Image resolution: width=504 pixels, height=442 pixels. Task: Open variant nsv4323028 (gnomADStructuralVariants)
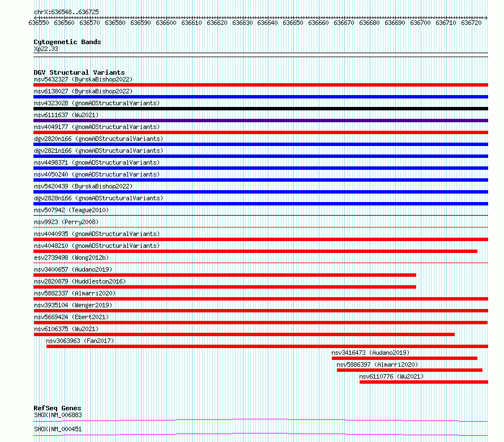97,103
